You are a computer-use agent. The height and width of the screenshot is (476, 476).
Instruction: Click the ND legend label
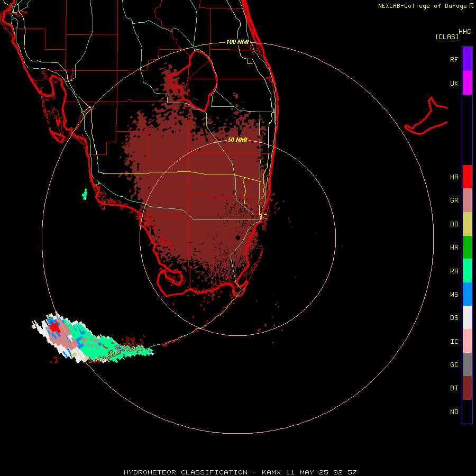click(454, 412)
